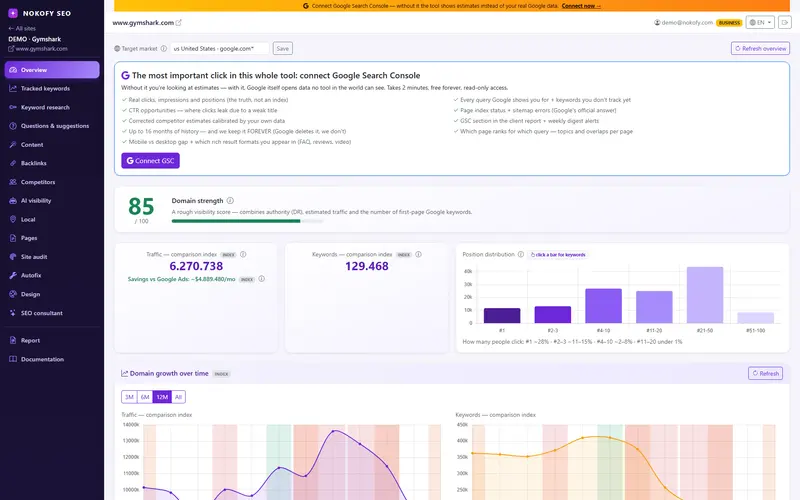Click the Domain strength info icon
Viewport: 800px width, 500px height.
click(x=230, y=201)
